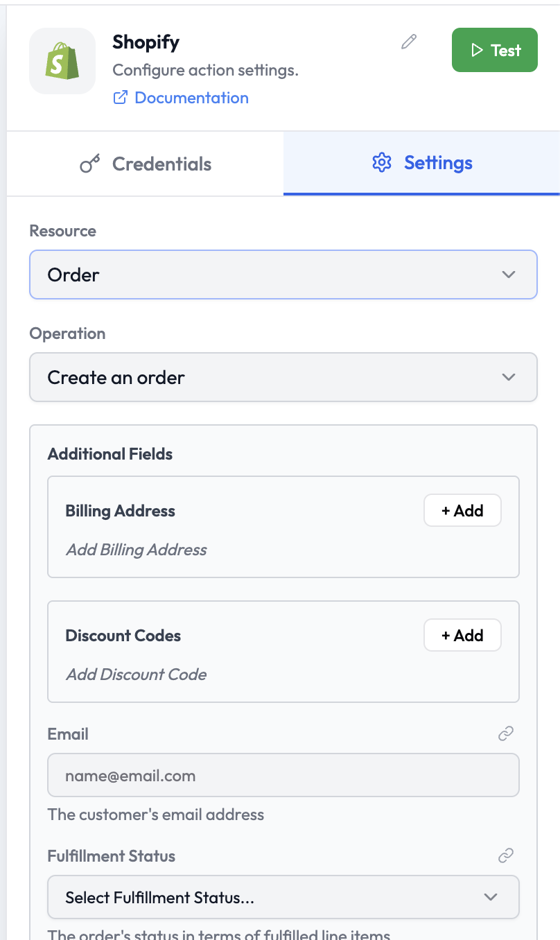Click the pencil edit icon
Screen dimensions: 560x940
(x=409, y=42)
